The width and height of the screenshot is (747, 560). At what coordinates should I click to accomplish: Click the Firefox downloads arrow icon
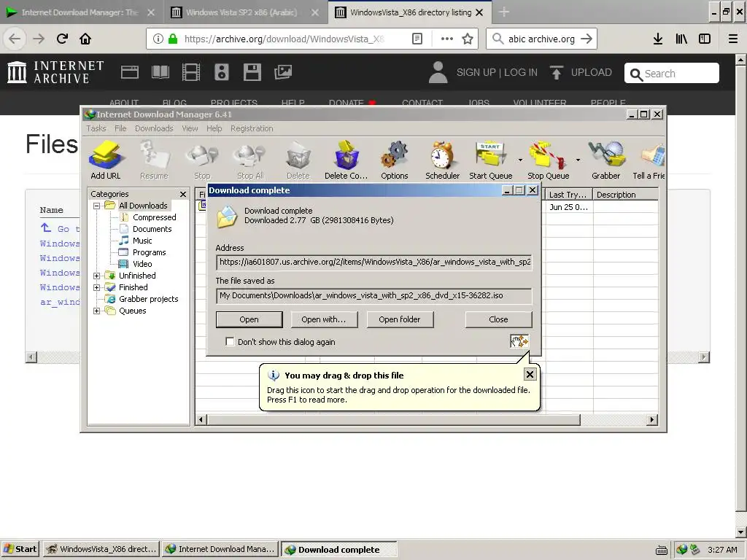[658, 39]
